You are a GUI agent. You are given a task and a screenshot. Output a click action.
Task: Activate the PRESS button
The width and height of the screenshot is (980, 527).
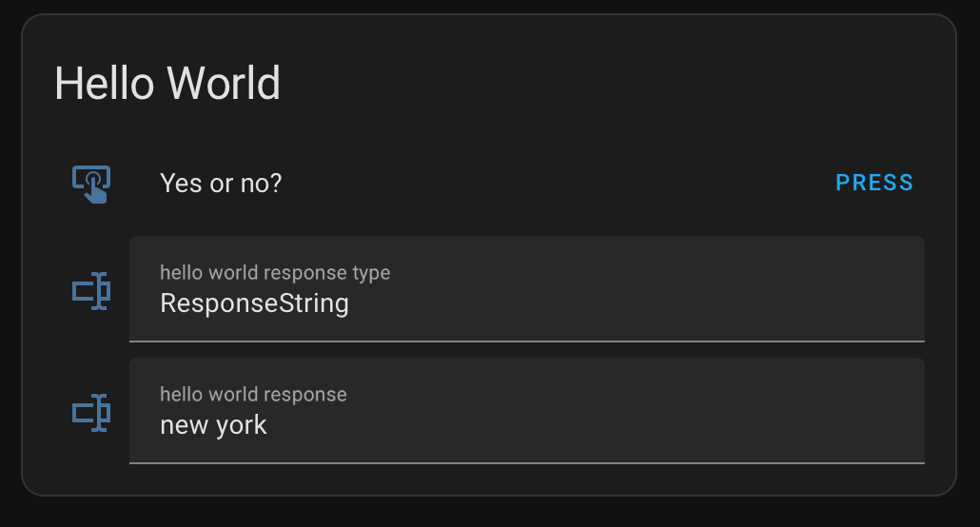pos(873,183)
